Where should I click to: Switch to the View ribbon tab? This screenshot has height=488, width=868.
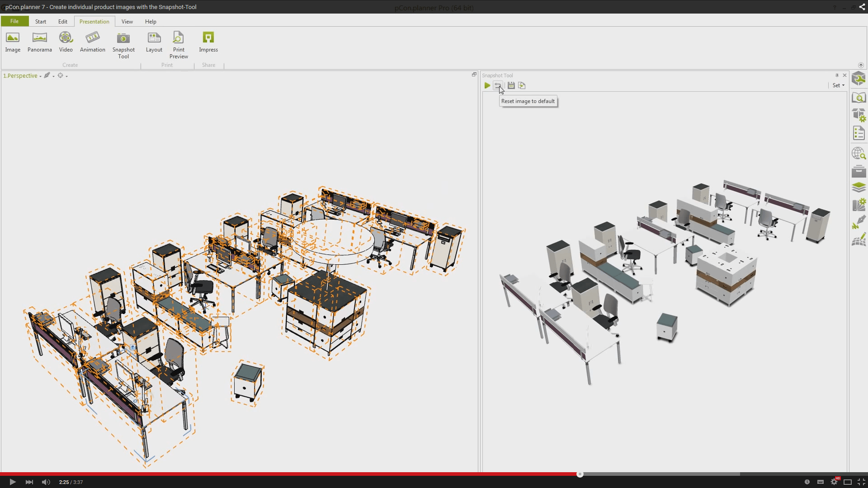pos(127,21)
